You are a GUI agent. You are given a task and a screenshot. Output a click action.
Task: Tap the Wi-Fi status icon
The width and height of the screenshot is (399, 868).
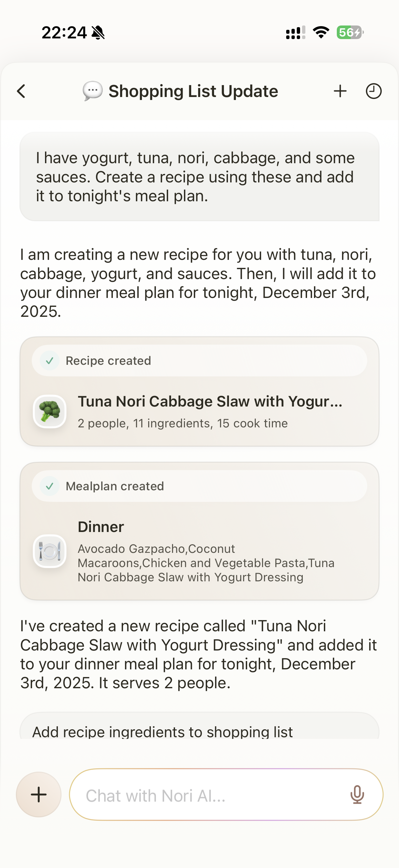pyautogui.click(x=321, y=33)
